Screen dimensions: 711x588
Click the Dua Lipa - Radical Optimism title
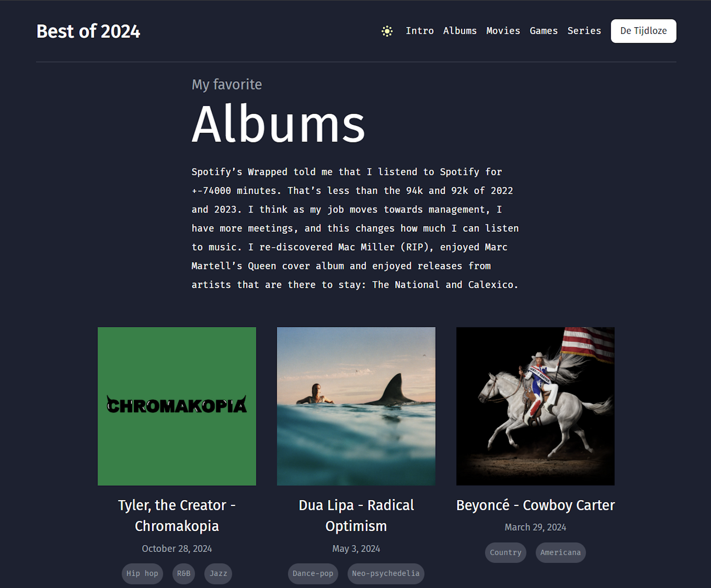pos(356,515)
